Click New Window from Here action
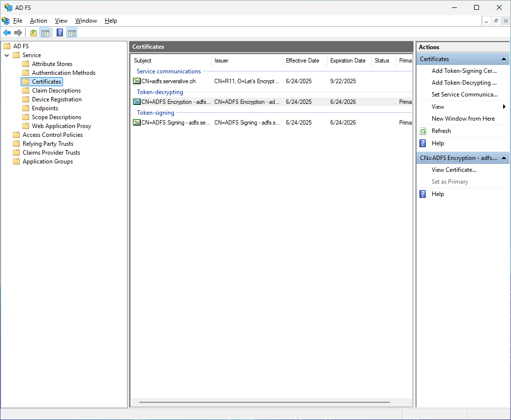The image size is (511, 420). [x=463, y=119]
